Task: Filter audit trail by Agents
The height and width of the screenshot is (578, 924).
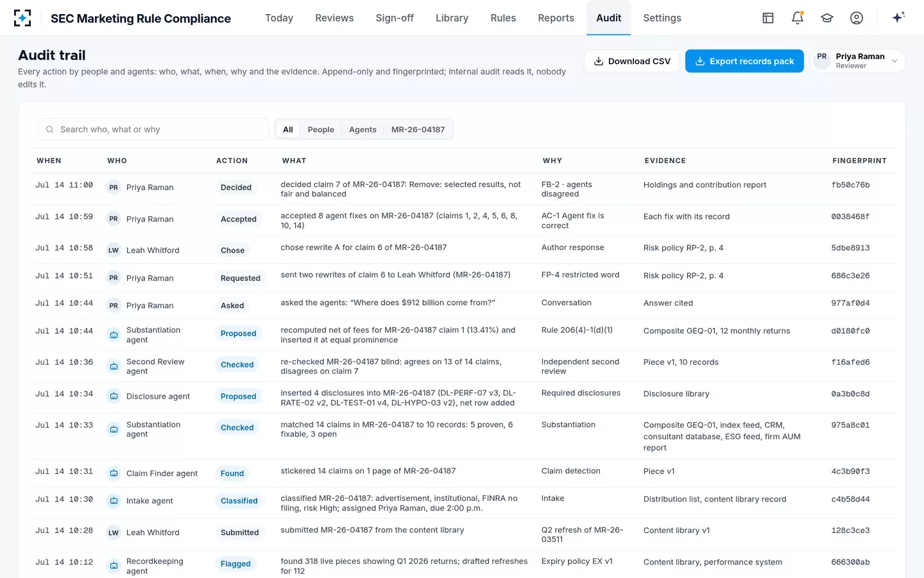Action: 363,130
